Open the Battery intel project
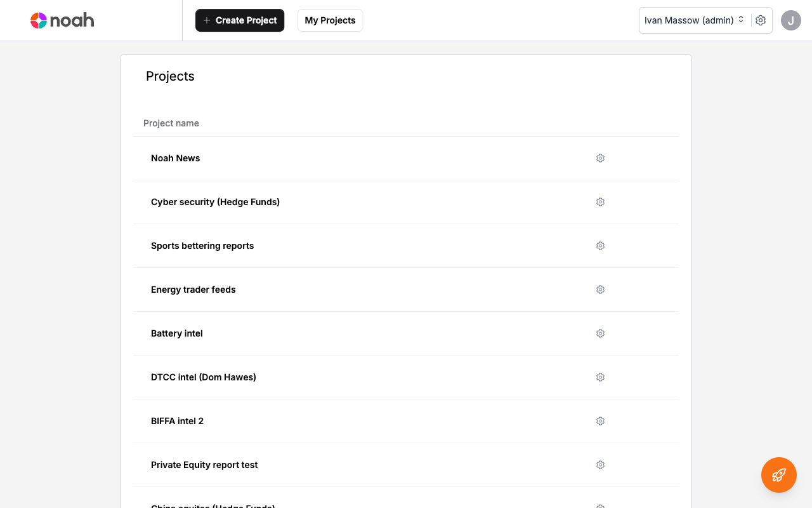Viewport: 812px width, 508px height. point(176,333)
